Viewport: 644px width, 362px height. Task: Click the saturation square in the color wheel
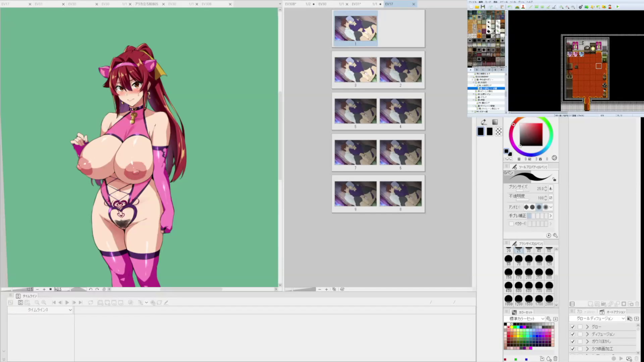[531, 134]
